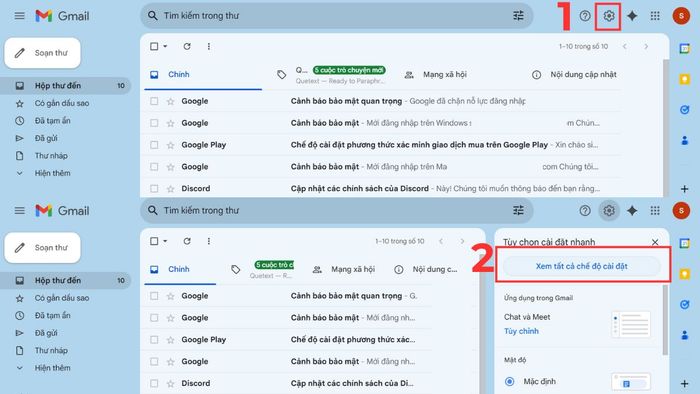Close the 'Tùy chọn cài đặt nhanh' panel
700x394 pixels.
pos(655,242)
